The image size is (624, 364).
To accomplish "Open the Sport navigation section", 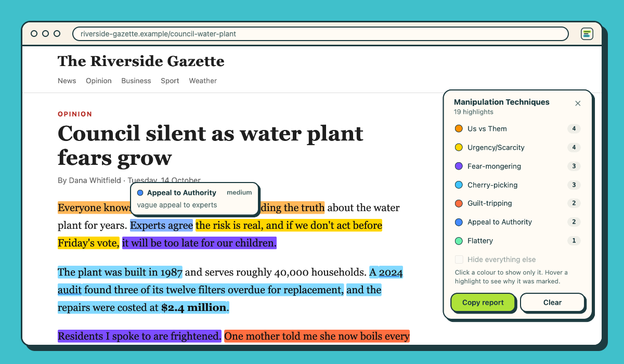I will coord(170,81).
